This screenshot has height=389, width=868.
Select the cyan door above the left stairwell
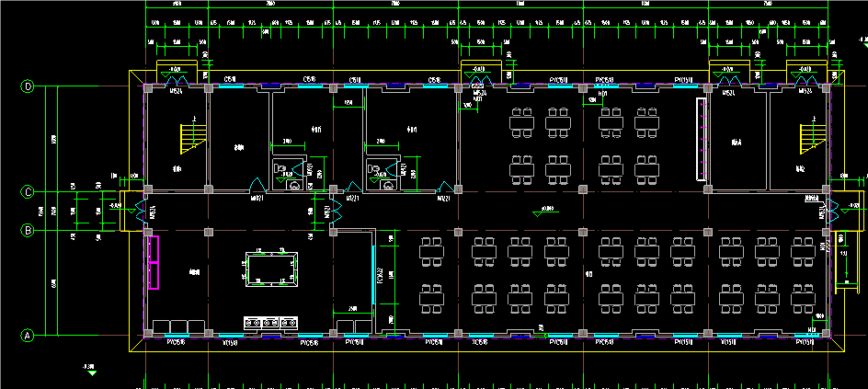[x=177, y=81]
